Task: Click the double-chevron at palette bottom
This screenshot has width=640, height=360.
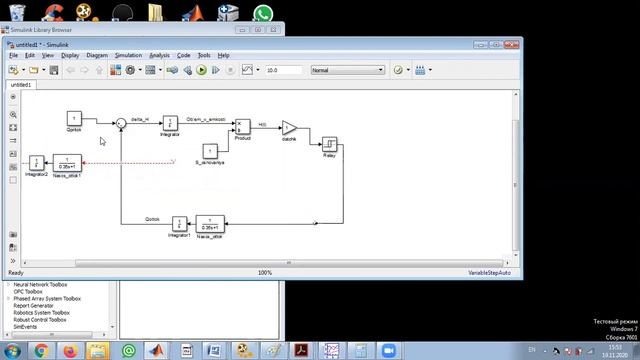Action: point(13,260)
